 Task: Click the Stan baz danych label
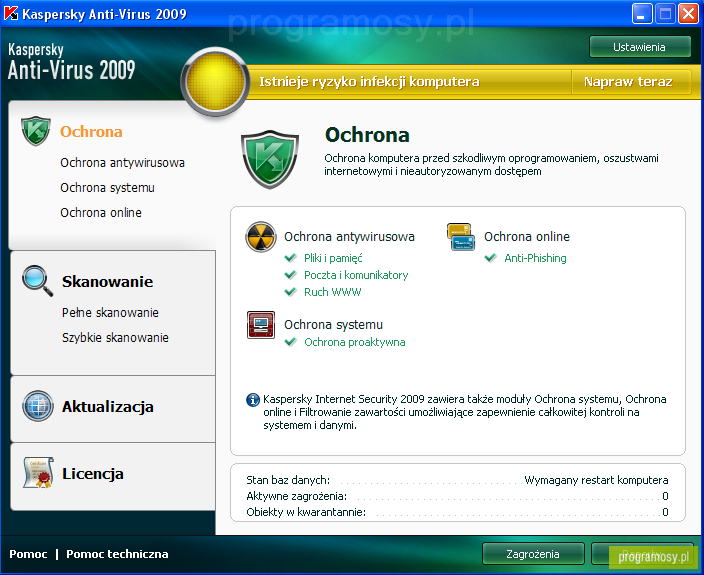click(288, 480)
